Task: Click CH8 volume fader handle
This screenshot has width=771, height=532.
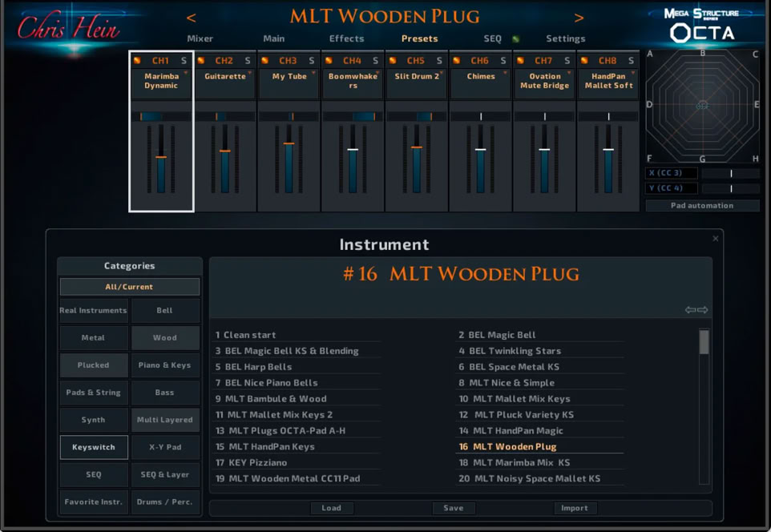Action: (608, 149)
